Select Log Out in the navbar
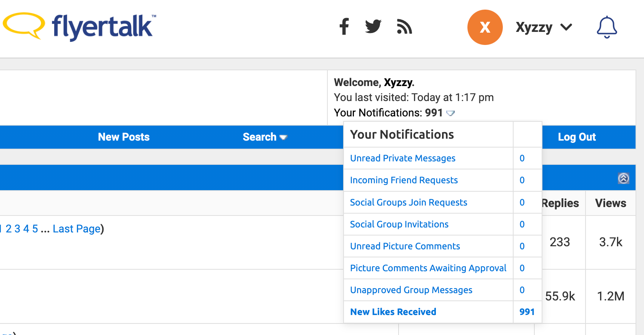 click(577, 137)
